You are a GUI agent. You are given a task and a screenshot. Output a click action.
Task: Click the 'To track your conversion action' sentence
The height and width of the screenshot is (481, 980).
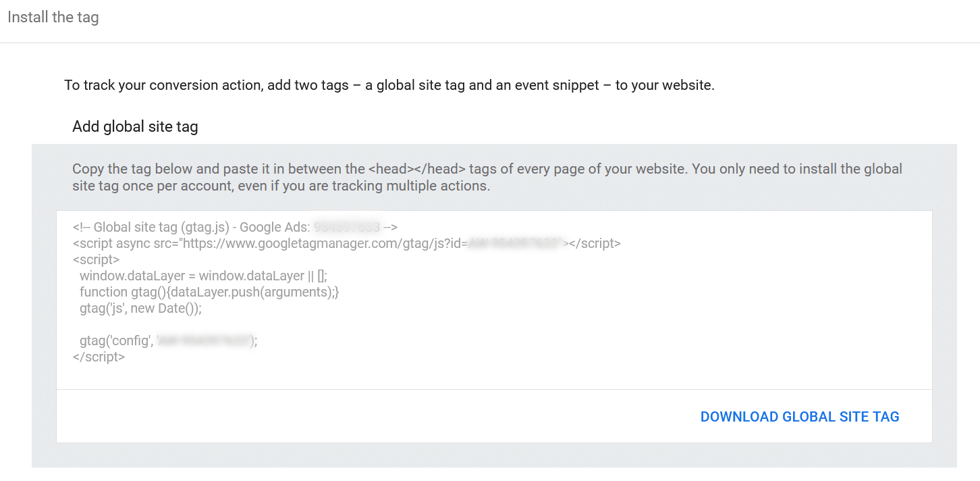389,86
